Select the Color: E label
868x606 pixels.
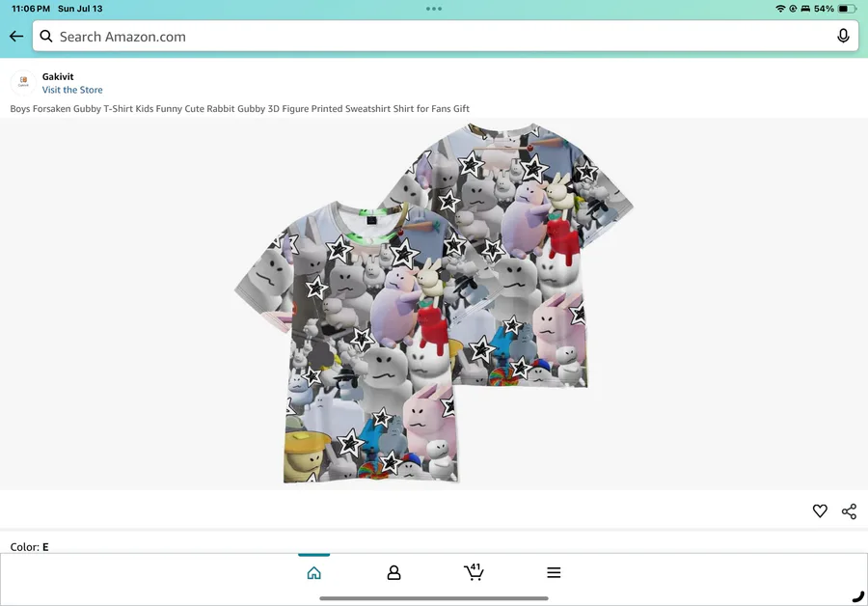pos(29,547)
